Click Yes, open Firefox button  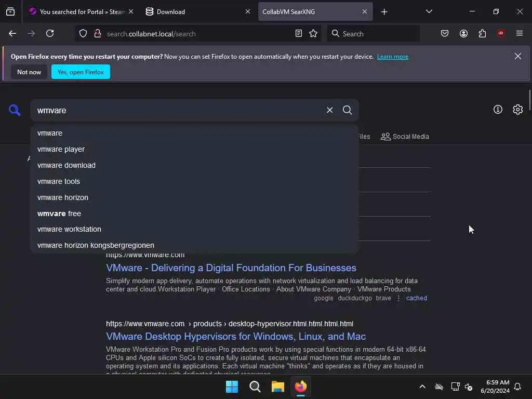coord(81,72)
